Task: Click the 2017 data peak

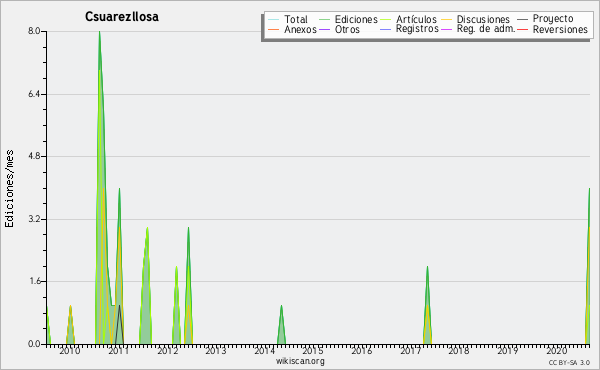Action: coord(427,305)
